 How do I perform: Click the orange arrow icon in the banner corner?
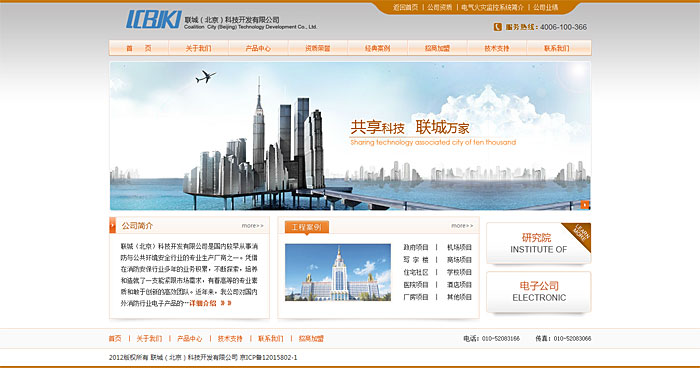(584, 205)
